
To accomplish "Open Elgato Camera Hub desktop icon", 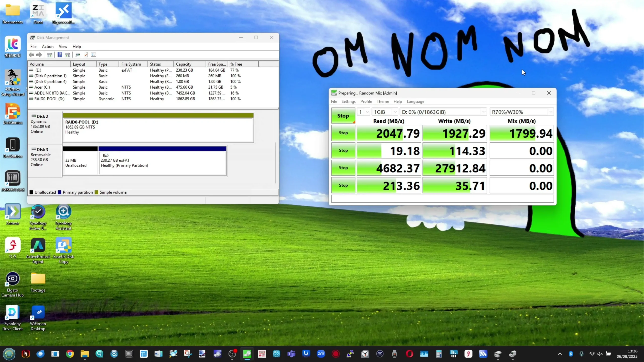I will click(13, 284).
